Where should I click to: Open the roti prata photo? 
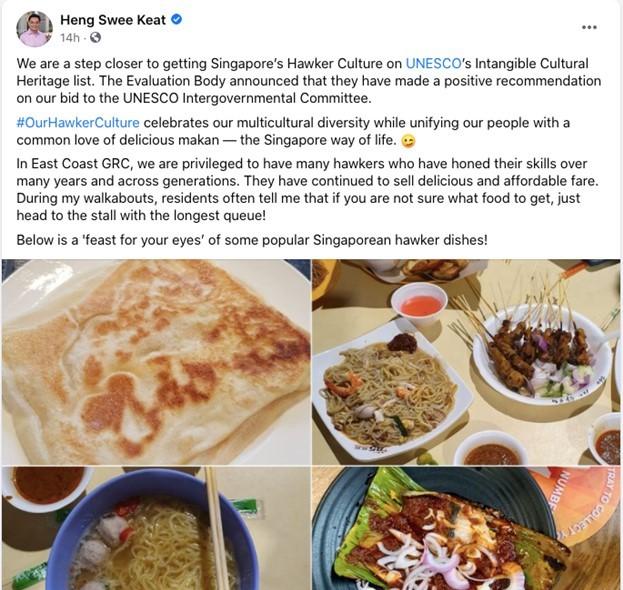(157, 362)
